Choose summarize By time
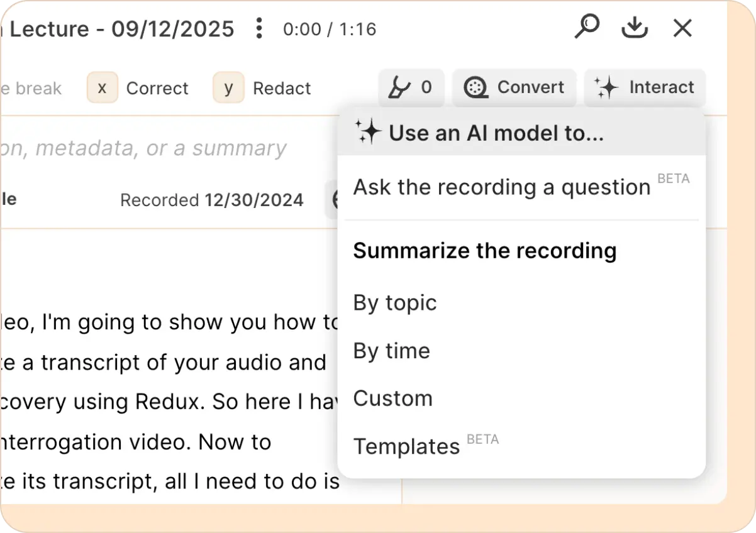Image resolution: width=756 pixels, height=533 pixels. (392, 351)
